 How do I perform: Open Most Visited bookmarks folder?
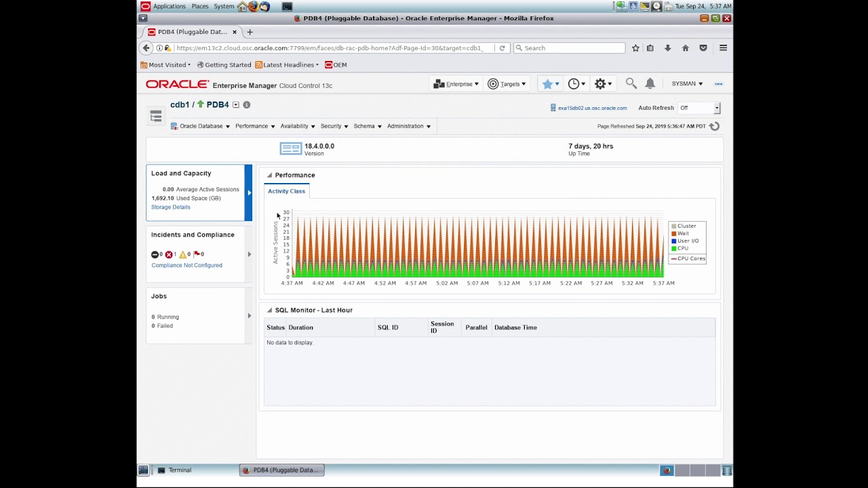[165, 65]
